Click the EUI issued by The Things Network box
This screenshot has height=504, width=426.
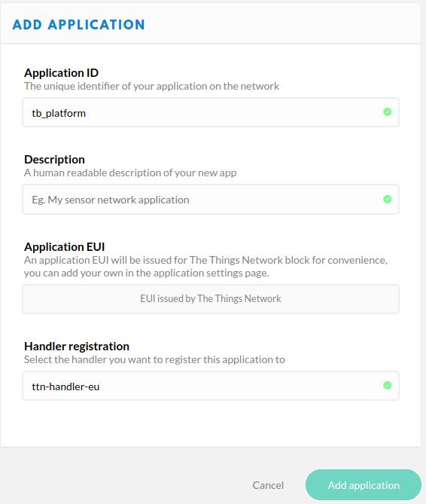click(x=211, y=299)
